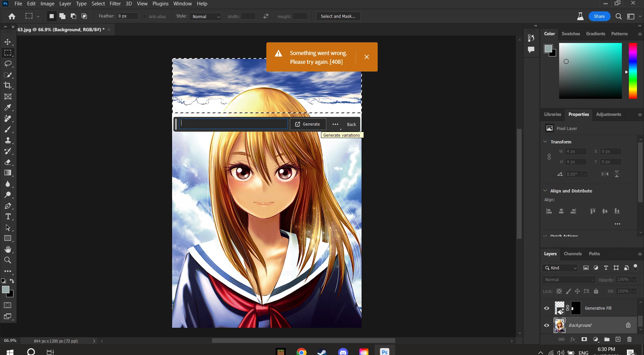Toggle Quick Mask mode
This screenshot has width=644, height=355.
coord(8,305)
